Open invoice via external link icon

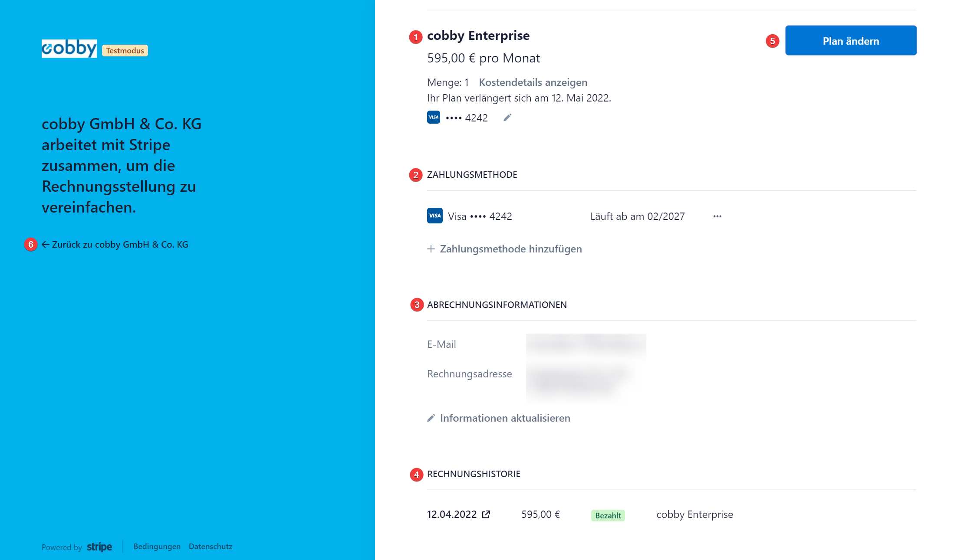(x=486, y=514)
